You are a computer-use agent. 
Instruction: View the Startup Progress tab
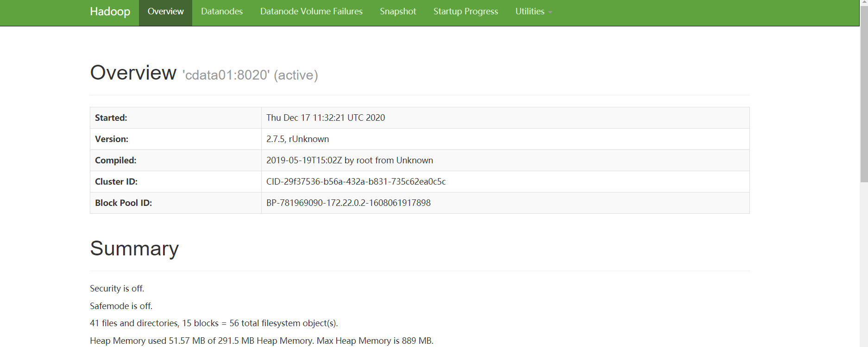click(466, 12)
